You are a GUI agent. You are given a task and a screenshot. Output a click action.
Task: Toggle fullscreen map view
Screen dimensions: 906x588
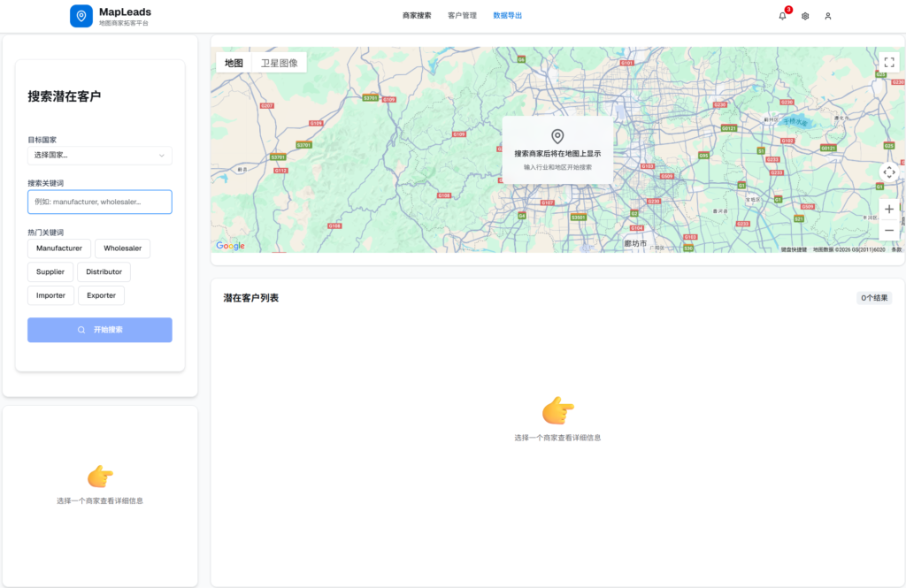889,62
